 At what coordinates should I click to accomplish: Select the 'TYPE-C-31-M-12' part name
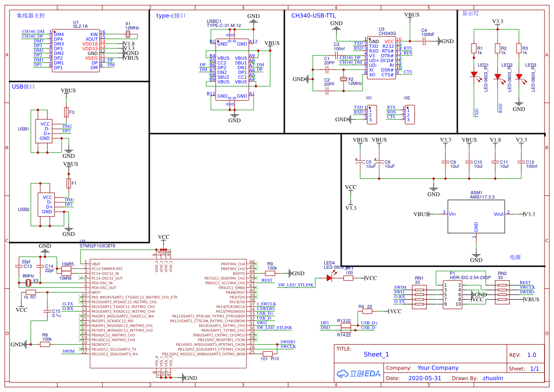point(224,26)
